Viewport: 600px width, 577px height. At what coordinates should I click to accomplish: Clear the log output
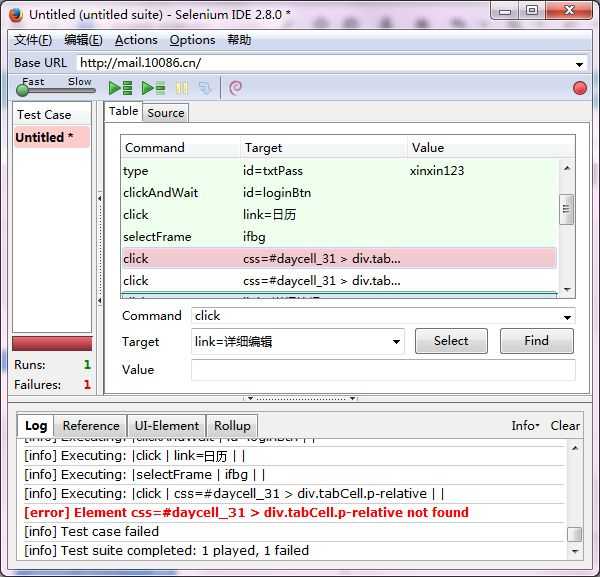coord(565,425)
